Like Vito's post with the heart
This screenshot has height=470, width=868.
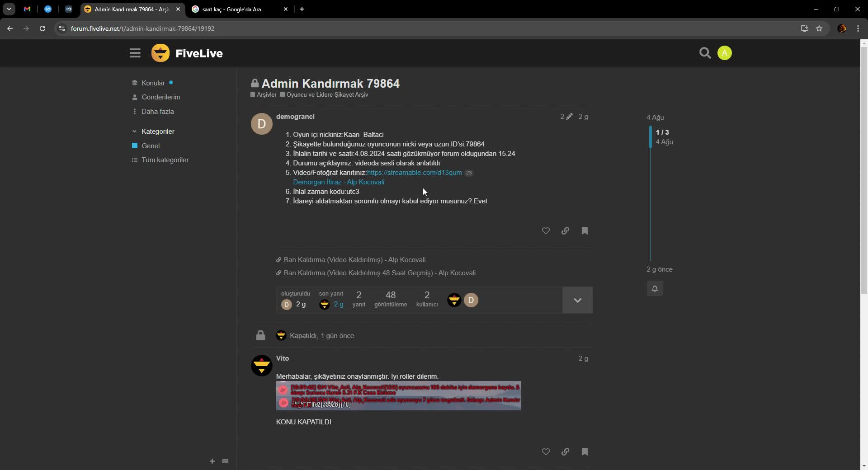[x=545, y=452]
